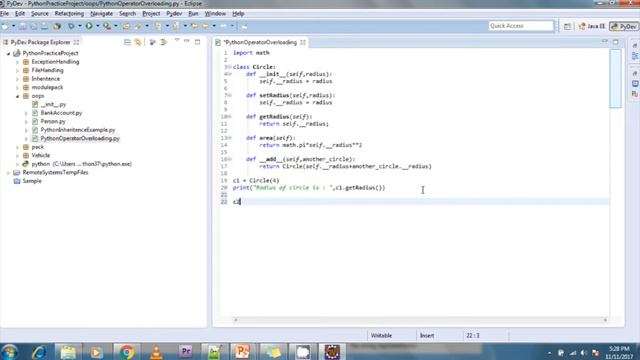Expand the pack package

click(18, 147)
